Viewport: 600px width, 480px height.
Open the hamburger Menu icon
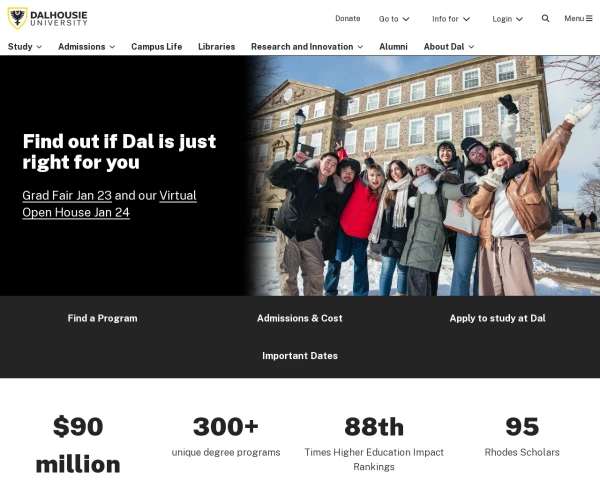589,18
